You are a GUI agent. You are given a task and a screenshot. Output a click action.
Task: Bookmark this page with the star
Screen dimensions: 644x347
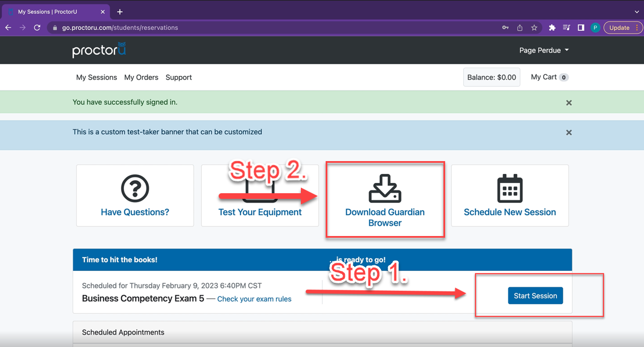[x=534, y=28]
